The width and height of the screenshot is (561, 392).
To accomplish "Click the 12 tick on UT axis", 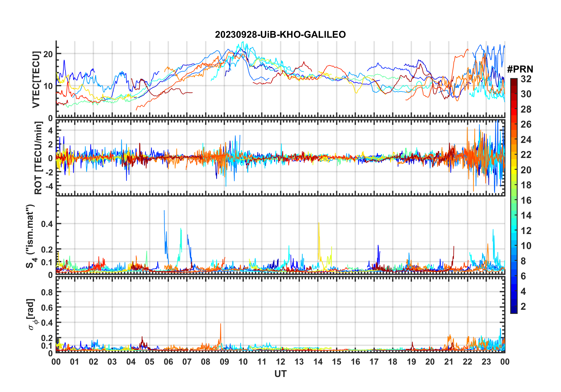I will click(280, 362).
